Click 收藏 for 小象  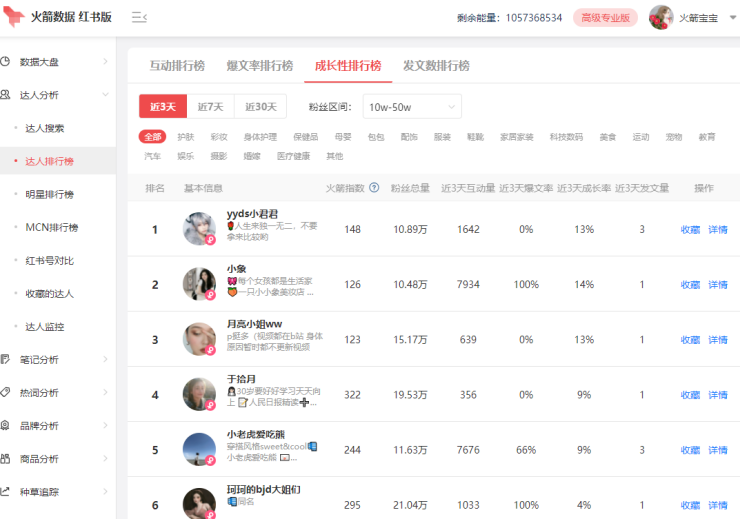pos(690,285)
